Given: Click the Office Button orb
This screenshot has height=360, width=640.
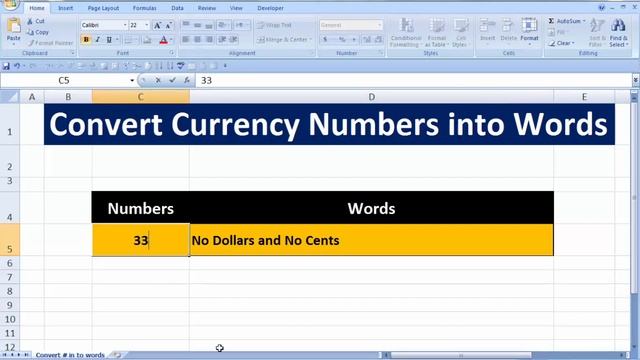Looking at the screenshot, I should click(10, 4).
